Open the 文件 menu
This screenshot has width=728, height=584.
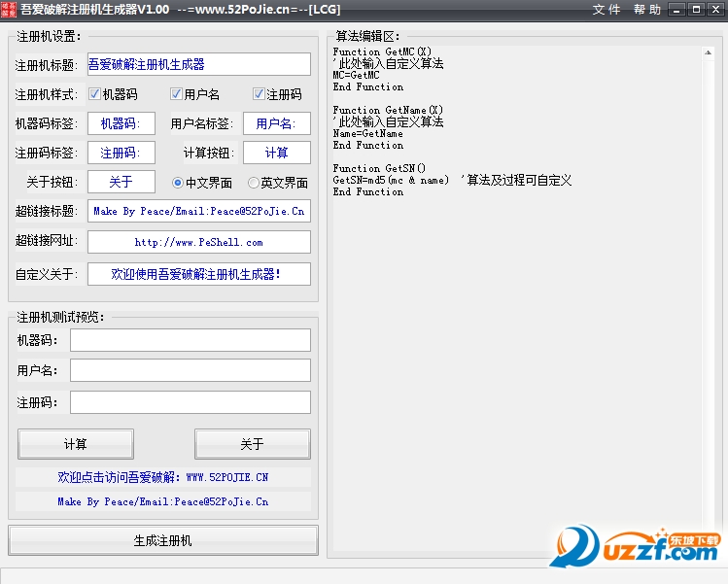(607, 10)
